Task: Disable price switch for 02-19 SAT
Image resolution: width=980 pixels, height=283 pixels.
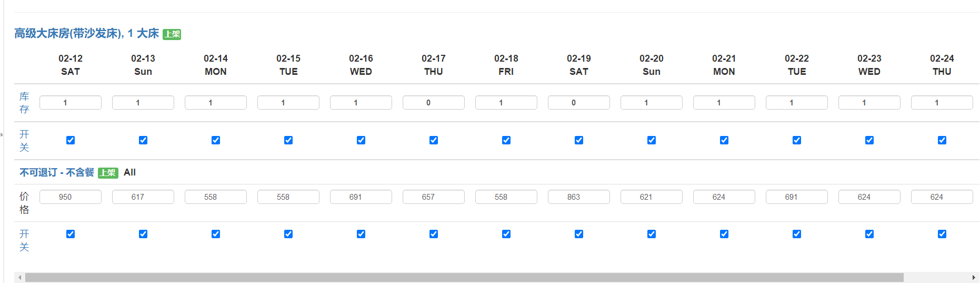Action: click(x=579, y=234)
